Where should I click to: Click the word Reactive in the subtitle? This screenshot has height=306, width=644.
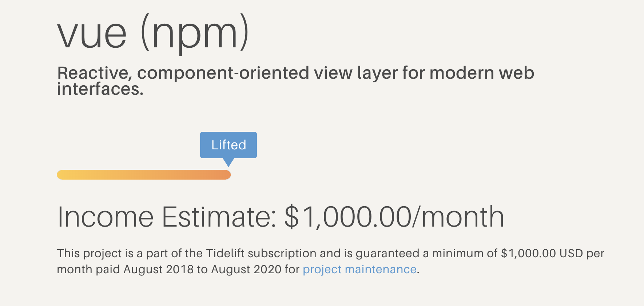[94, 73]
